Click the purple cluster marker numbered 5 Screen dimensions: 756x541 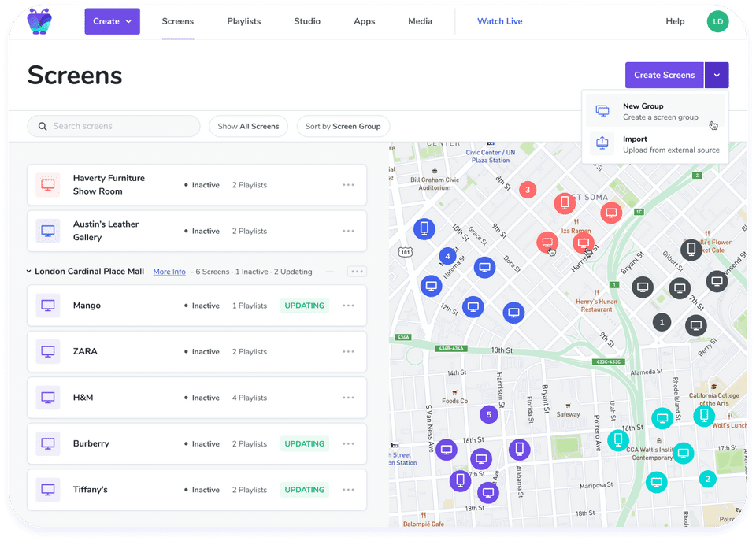tap(488, 414)
